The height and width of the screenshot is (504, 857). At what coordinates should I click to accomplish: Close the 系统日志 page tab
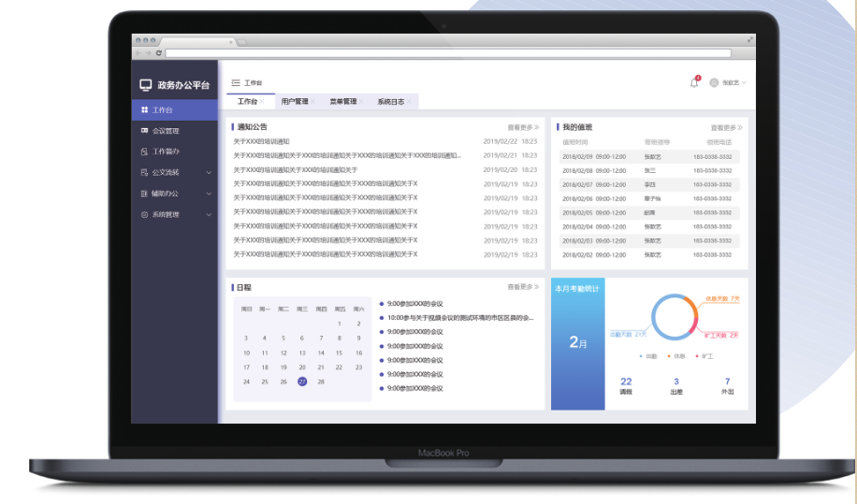(x=409, y=102)
